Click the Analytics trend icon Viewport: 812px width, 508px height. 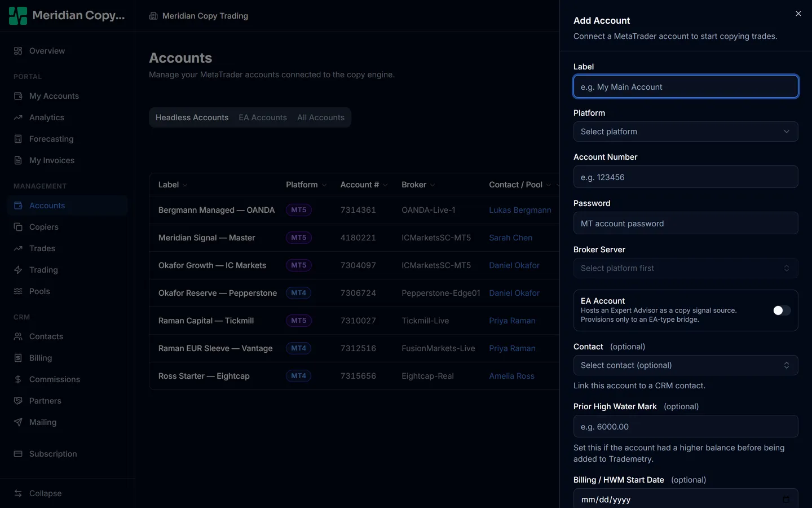click(18, 117)
